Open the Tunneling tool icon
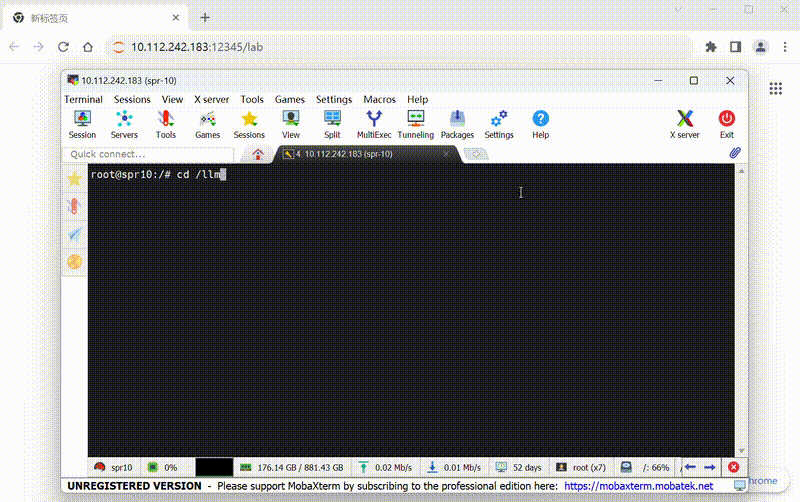Screen dimensions: 800x502 [415, 124]
